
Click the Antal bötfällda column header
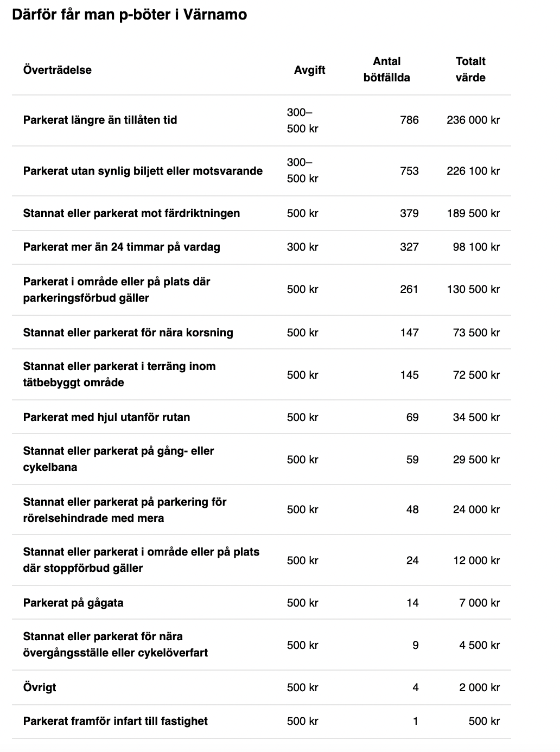click(386, 69)
